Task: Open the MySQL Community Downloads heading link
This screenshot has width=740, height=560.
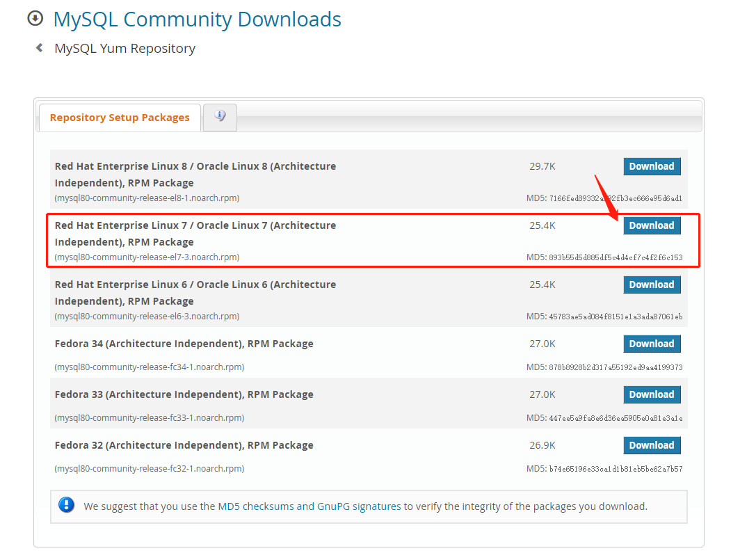Action: click(x=198, y=19)
